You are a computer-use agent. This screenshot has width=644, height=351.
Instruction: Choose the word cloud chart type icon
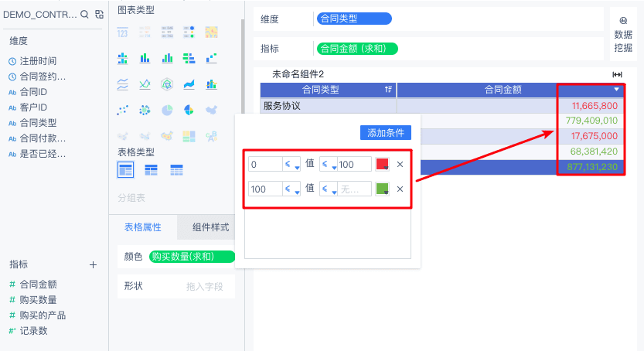click(x=211, y=136)
